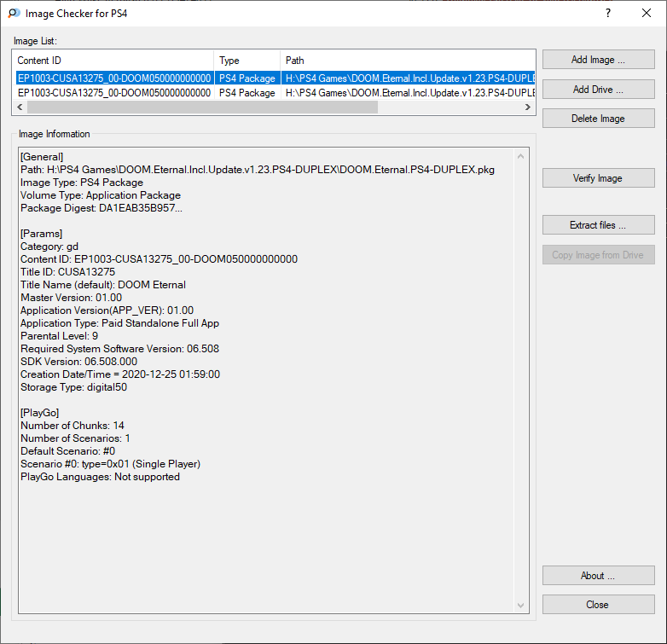Click Number of Scenarios: 1 line
This screenshot has height=644, width=667.
[75, 438]
